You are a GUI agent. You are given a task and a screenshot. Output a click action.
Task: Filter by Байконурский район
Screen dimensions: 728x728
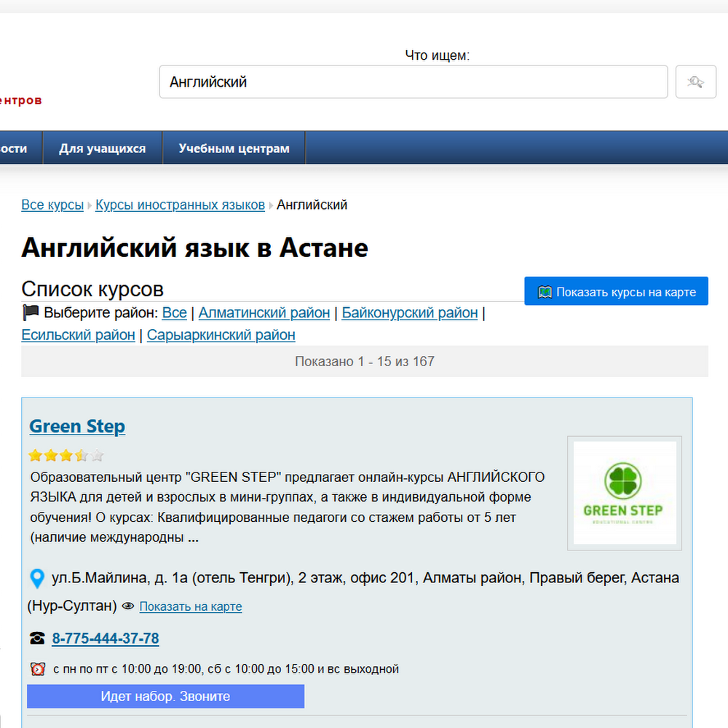[409, 313]
